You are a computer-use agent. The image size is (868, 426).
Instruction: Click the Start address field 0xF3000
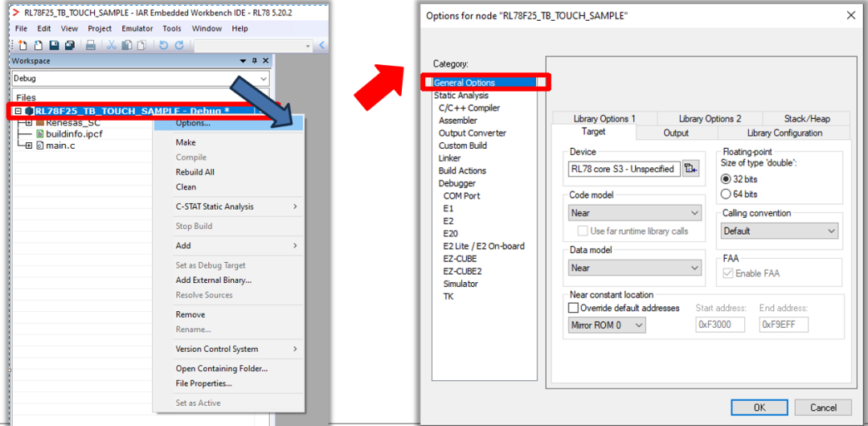pos(719,326)
